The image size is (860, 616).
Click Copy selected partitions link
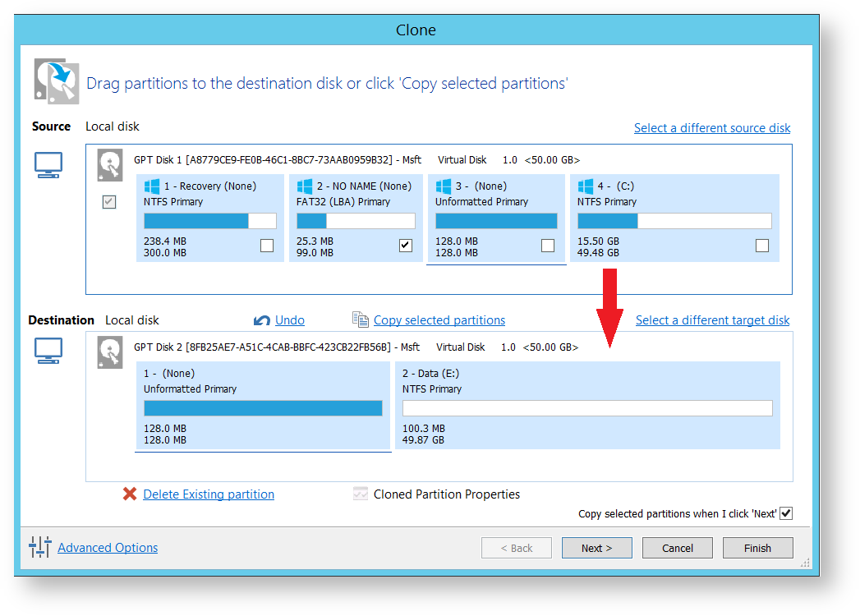coord(439,319)
